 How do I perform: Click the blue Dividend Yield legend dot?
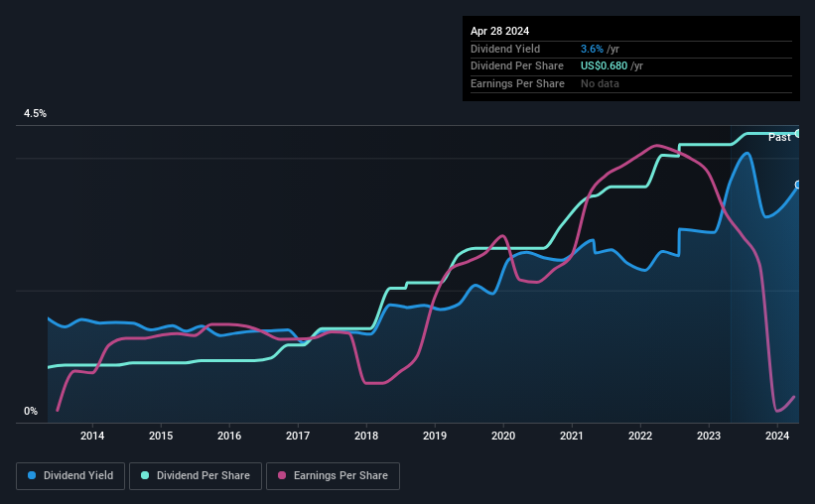(x=32, y=475)
